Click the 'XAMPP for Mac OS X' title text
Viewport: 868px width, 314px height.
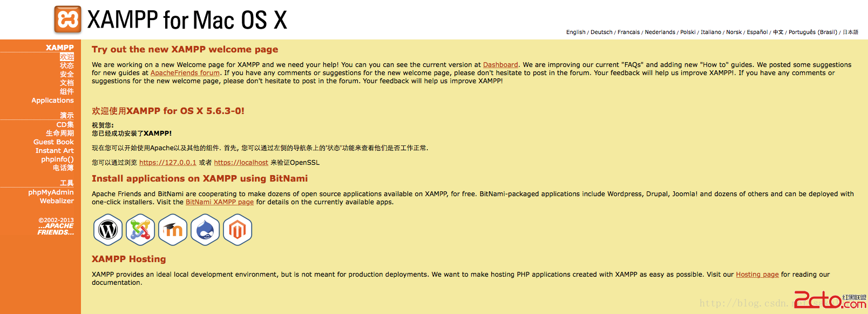187,20
